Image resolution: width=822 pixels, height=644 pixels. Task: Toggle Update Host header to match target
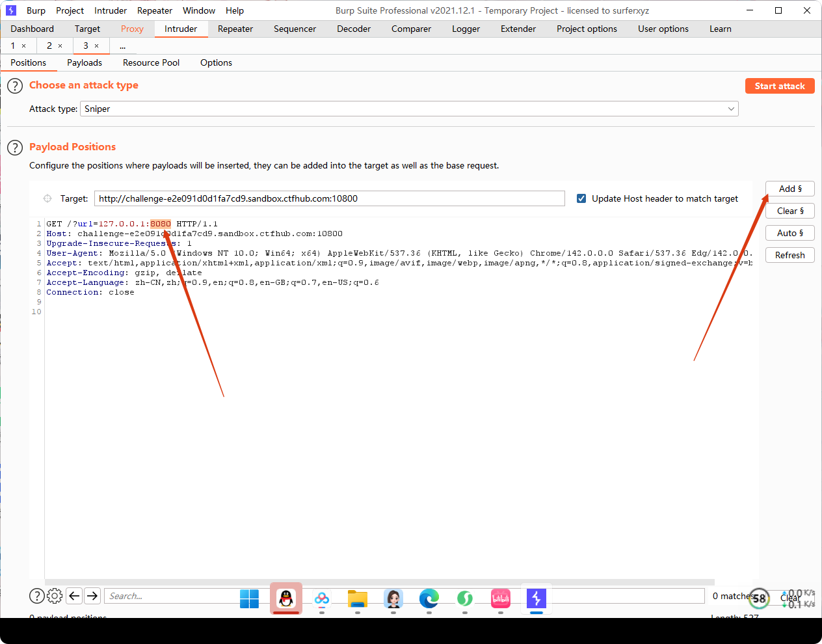[x=581, y=198]
